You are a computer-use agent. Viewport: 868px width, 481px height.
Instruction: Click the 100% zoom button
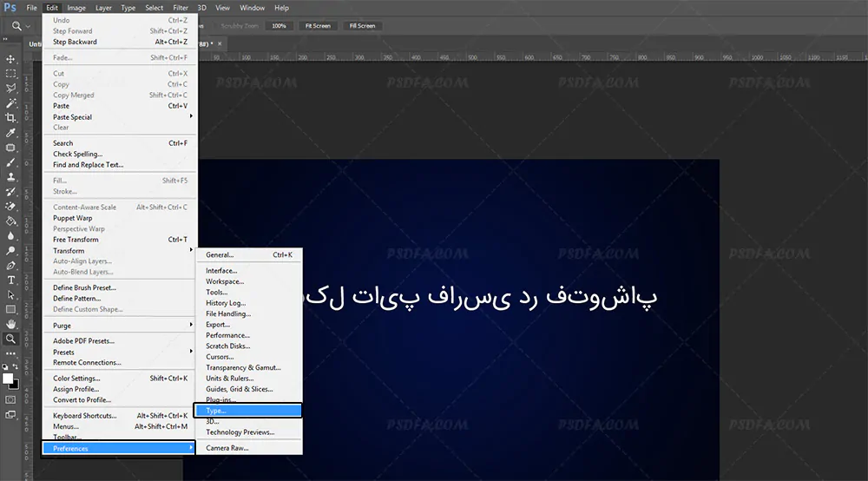(279, 26)
